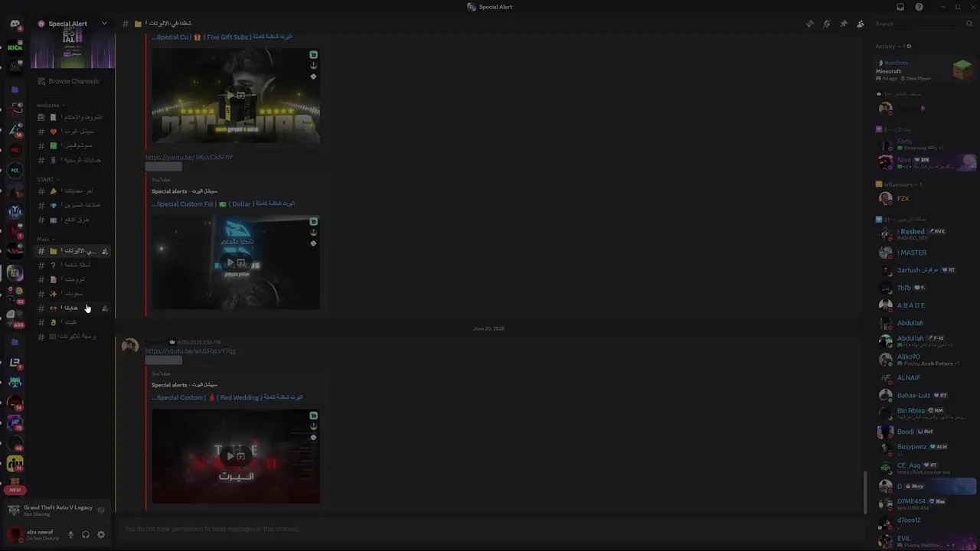This screenshot has width=980, height=551.
Task: Open the heart emoji channel under welcome
Action: [73, 132]
